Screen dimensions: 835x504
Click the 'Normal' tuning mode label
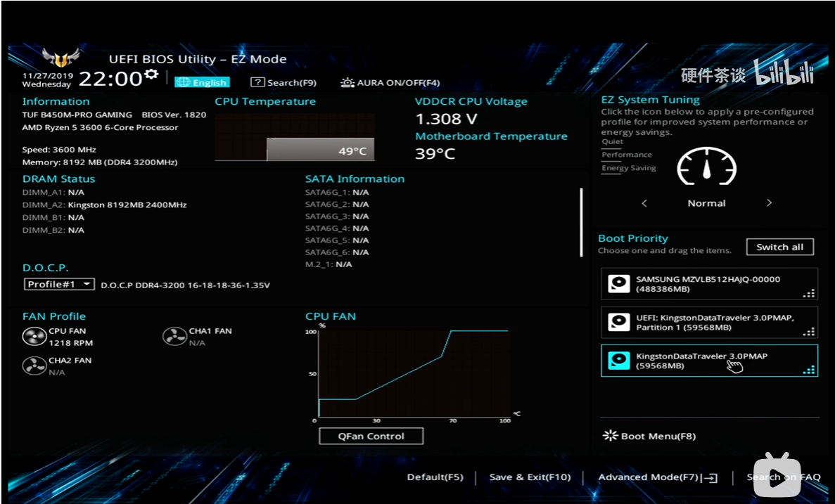(707, 203)
